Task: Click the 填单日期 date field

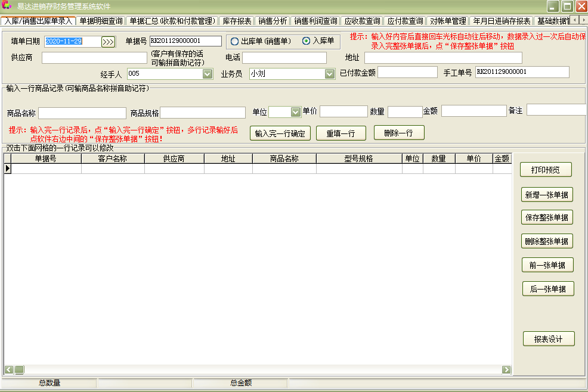Action: pyautogui.click(x=73, y=41)
